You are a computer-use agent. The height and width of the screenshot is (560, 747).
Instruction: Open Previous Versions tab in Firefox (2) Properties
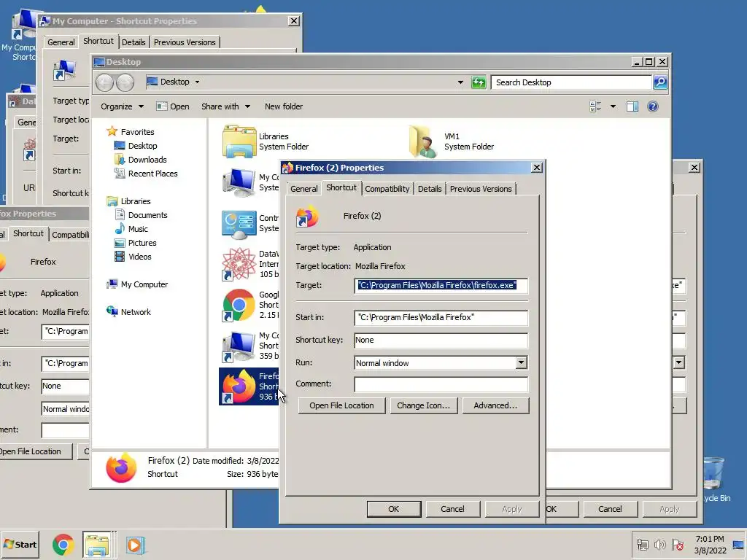[481, 189]
